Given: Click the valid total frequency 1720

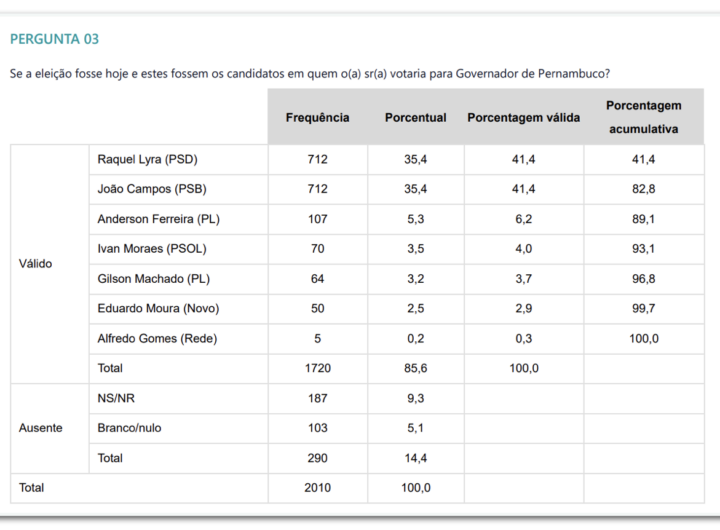Looking at the screenshot, I should click(x=317, y=369).
